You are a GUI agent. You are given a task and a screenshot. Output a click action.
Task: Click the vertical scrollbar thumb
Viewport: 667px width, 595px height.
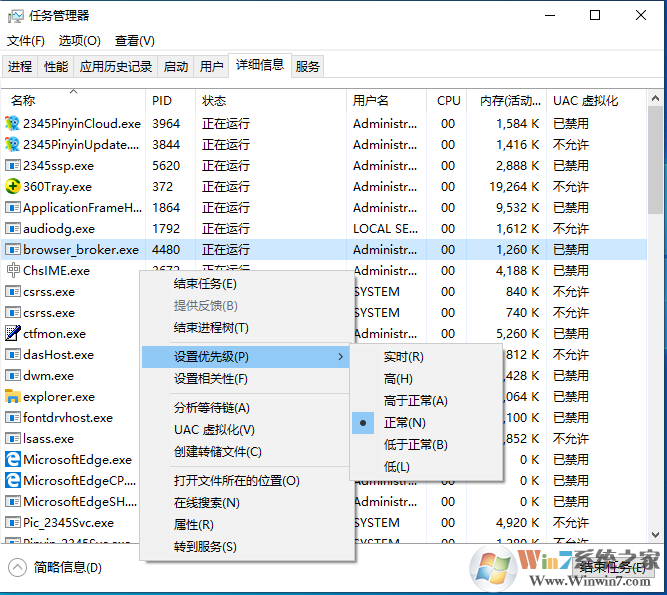(x=655, y=160)
